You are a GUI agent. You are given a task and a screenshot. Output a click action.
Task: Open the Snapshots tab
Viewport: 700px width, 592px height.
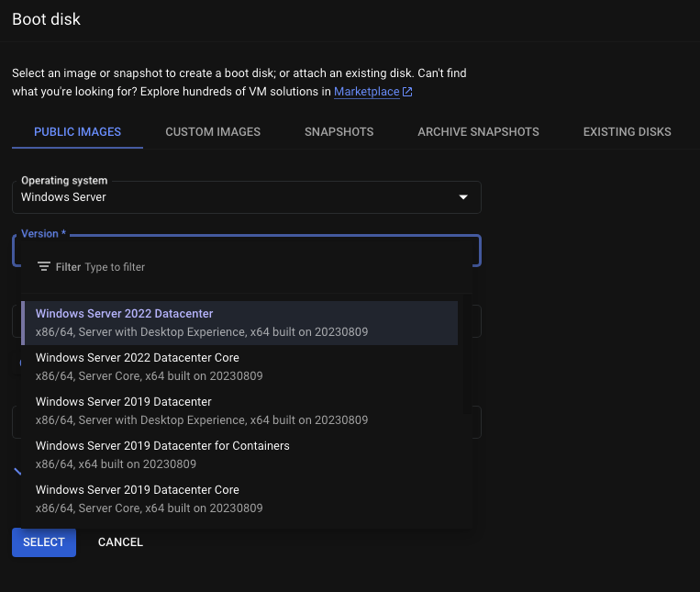(x=339, y=132)
